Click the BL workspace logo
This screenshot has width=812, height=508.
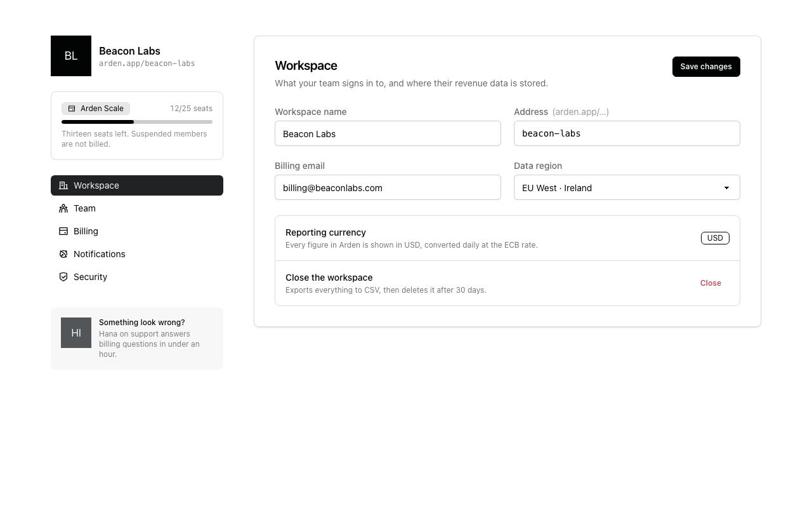click(71, 56)
